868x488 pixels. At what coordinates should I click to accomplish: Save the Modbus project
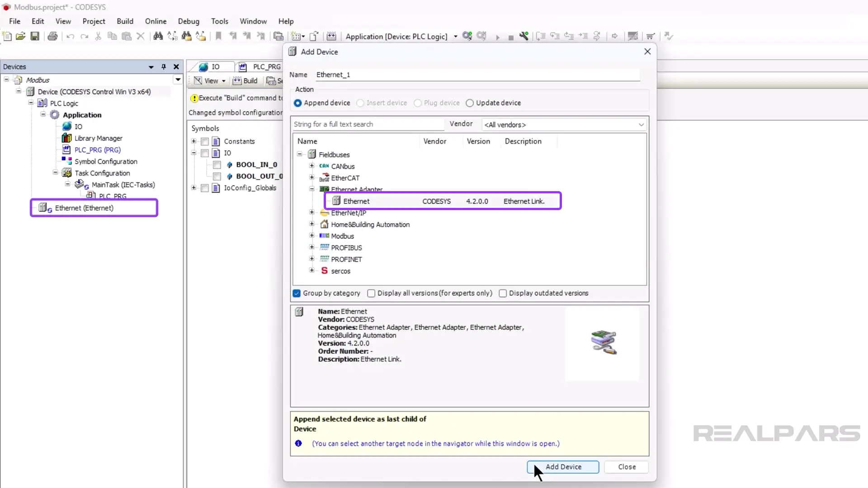pos(35,36)
